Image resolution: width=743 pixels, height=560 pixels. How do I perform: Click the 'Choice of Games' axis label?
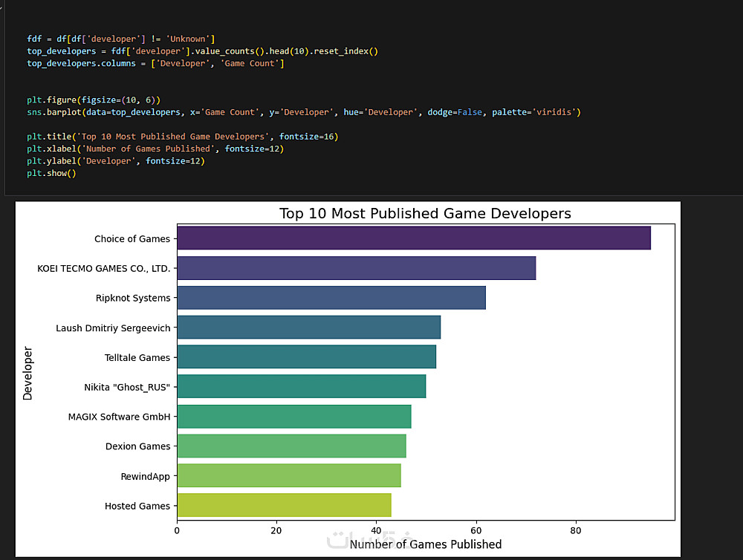coord(132,239)
